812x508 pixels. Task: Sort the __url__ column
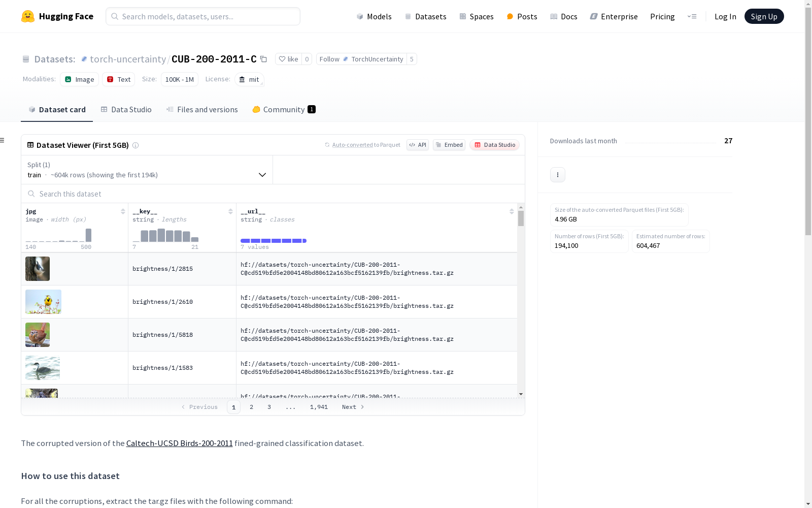click(x=512, y=211)
